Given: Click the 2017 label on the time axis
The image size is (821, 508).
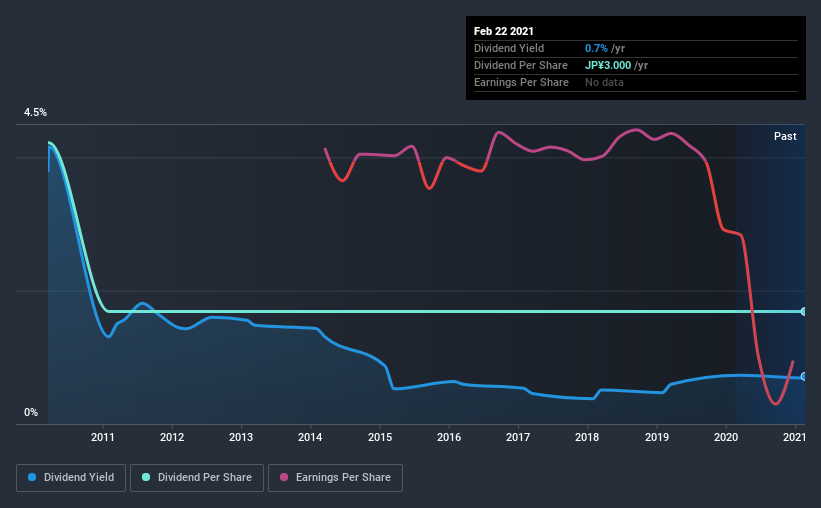Looking at the screenshot, I should point(518,437).
